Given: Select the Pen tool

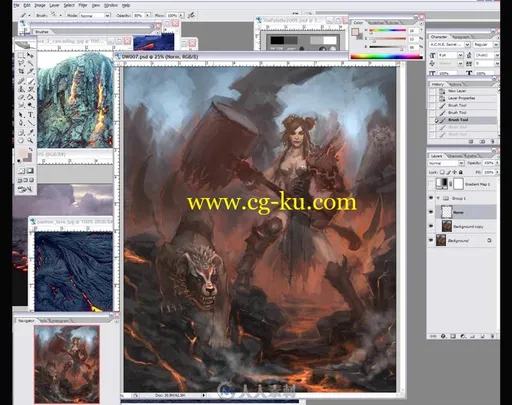Looking at the screenshot, I should (x=21, y=123).
